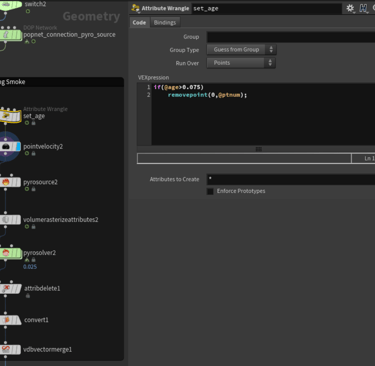The image size is (375, 366).
Task: Click the green badge under volumerasterizeattributes2
Action: (27, 227)
